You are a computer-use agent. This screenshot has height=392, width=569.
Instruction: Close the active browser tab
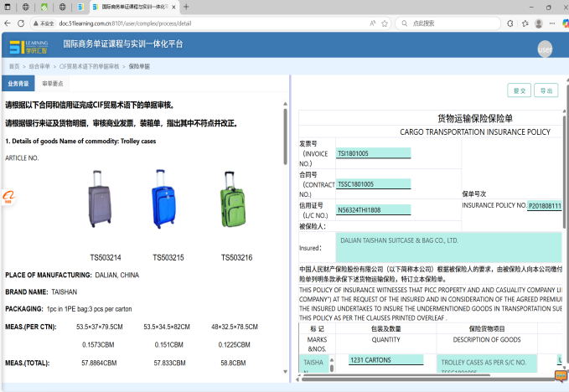click(x=172, y=7)
